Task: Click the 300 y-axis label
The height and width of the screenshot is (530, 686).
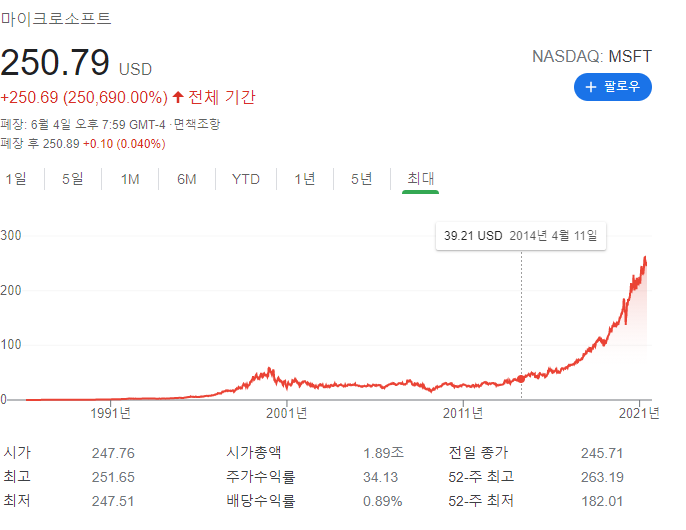Action: (10, 235)
